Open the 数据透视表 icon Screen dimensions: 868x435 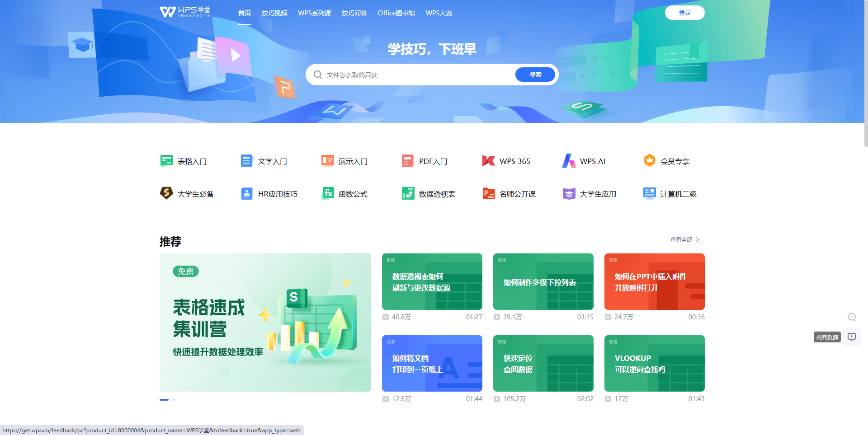408,193
